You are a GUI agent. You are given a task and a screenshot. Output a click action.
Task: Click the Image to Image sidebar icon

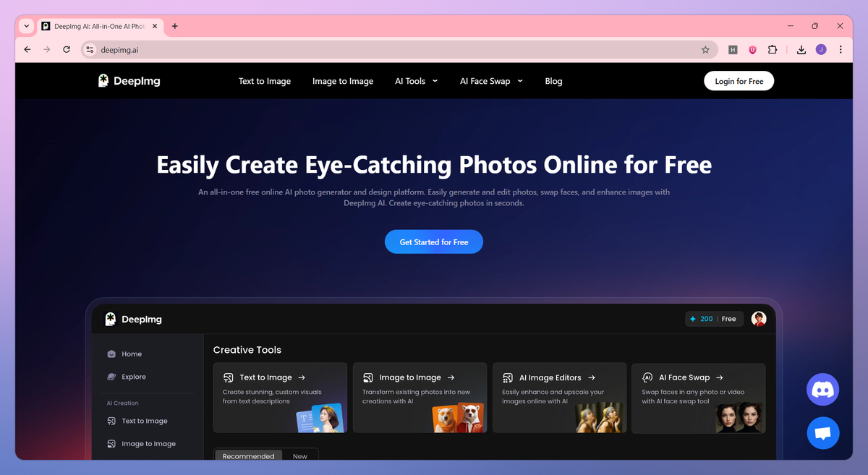click(x=111, y=444)
